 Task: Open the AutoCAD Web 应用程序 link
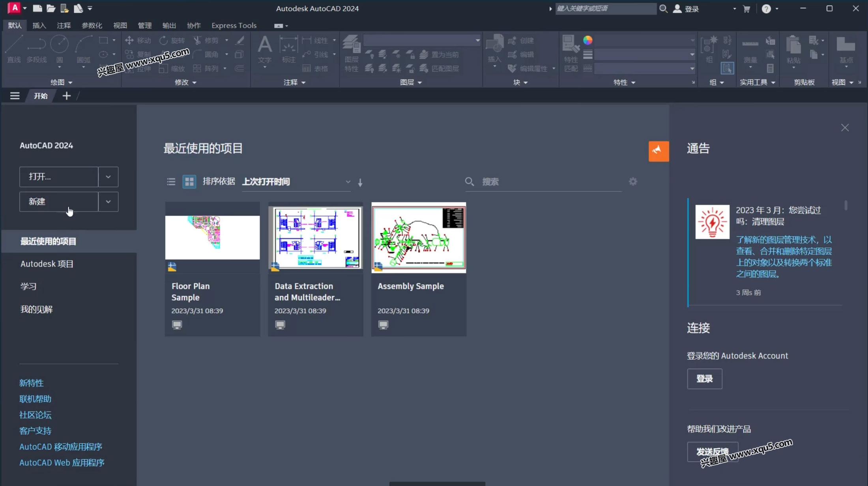tap(62, 463)
